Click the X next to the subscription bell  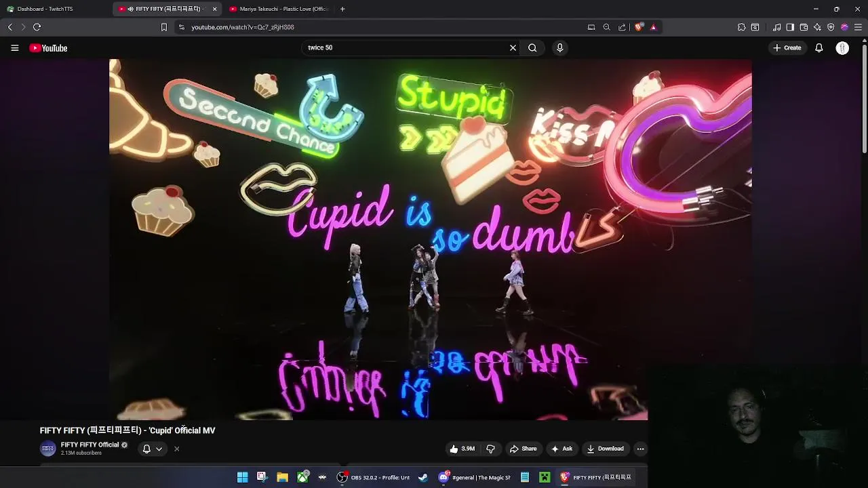point(176,449)
